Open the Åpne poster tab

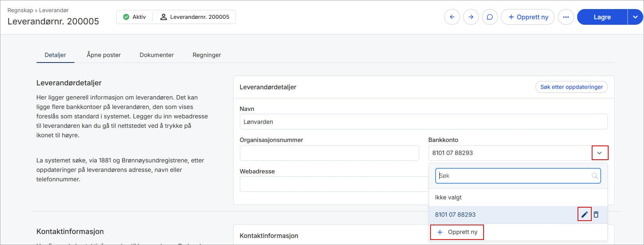pyautogui.click(x=104, y=55)
